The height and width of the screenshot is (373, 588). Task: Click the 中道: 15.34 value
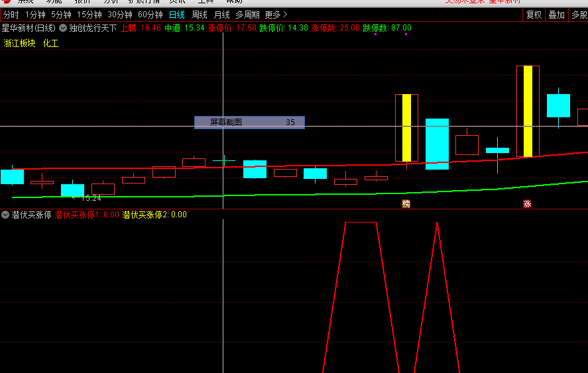(184, 28)
